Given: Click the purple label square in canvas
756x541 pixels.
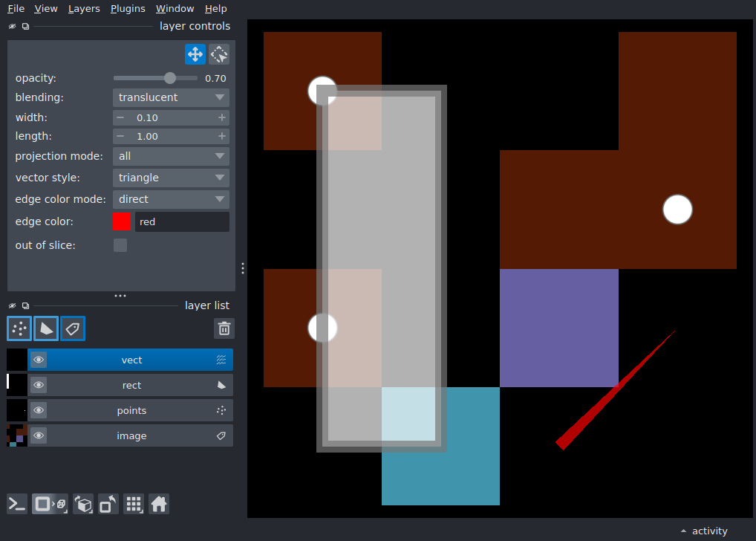Looking at the screenshot, I should [x=558, y=328].
